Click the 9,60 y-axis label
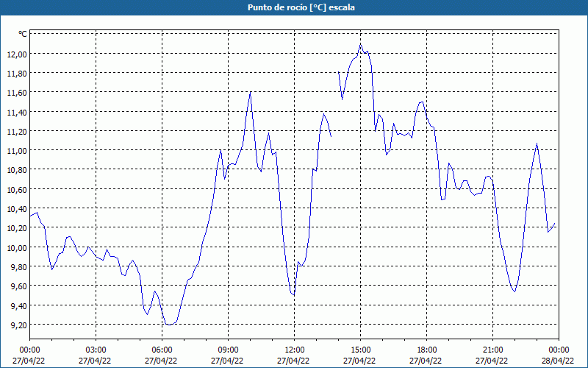This screenshot has width=588, height=368. tap(19, 286)
